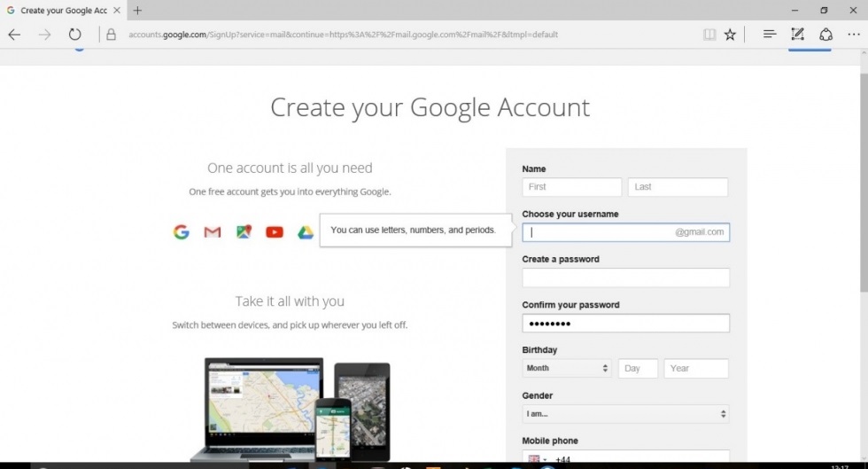The image size is (868, 469).
Task: Go back using the browser back arrow
Action: [14, 35]
